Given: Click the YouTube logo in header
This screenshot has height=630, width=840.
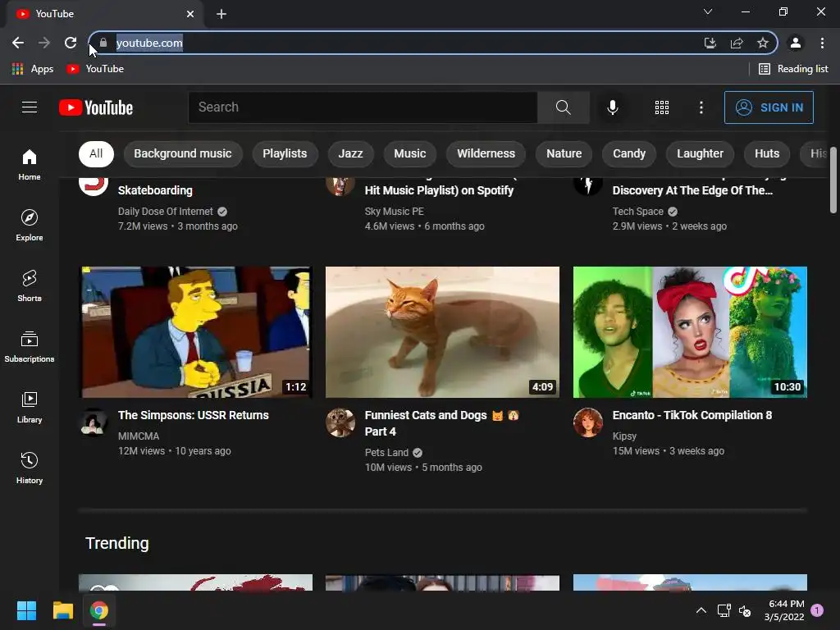Looking at the screenshot, I should coord(96,107).
